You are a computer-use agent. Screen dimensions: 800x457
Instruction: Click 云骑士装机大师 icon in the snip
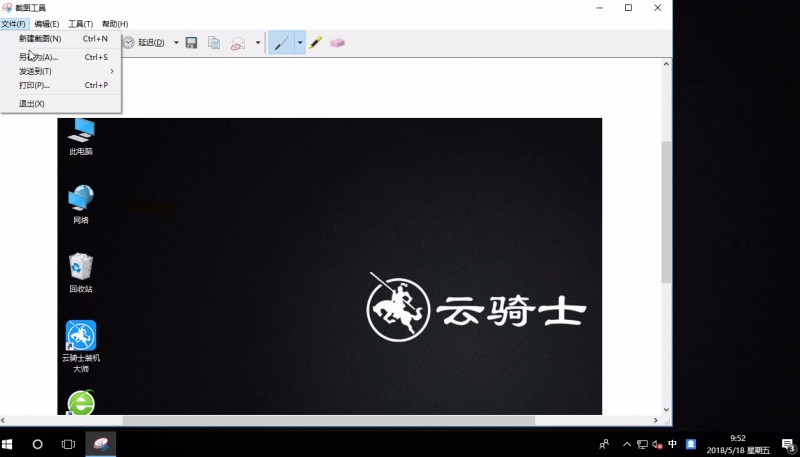[81, 346]
